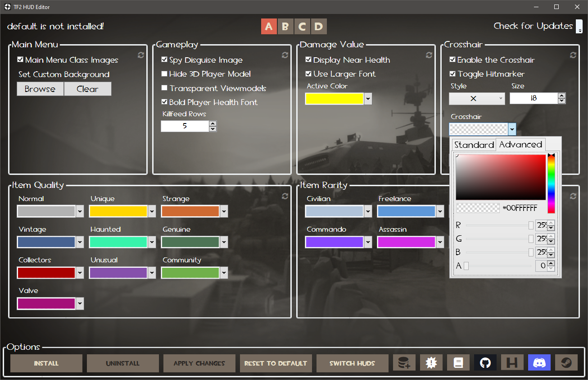This screenshot has height=380, width=588.
Task: Open the book documentation icon
Action: pyautogui.click(x=458, y=363)
